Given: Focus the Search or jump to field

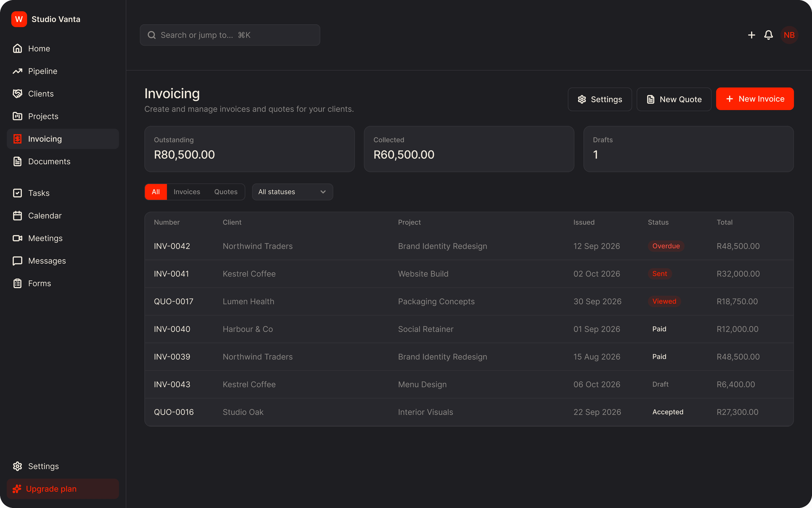Looking at the screenshot, I should [x=230, y=35].
